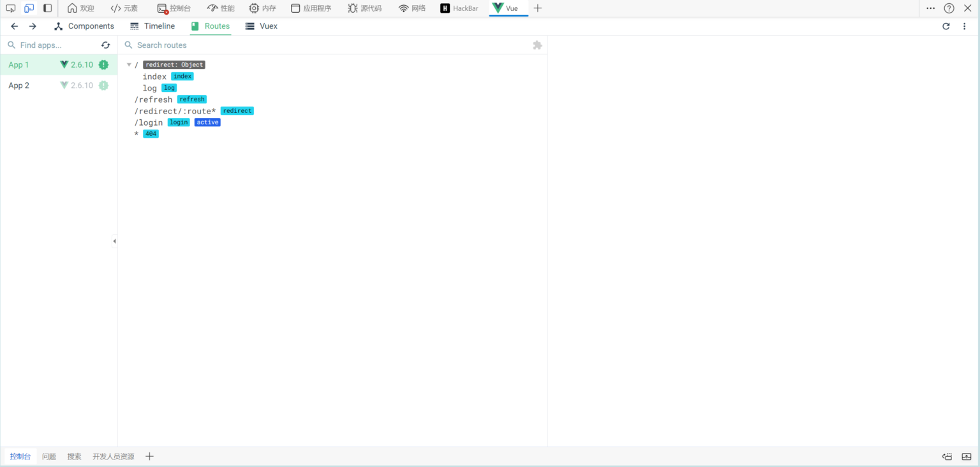This screenshot has width=980, height=467.
Task: Click the Search routes input field
Action: (319, 45)
